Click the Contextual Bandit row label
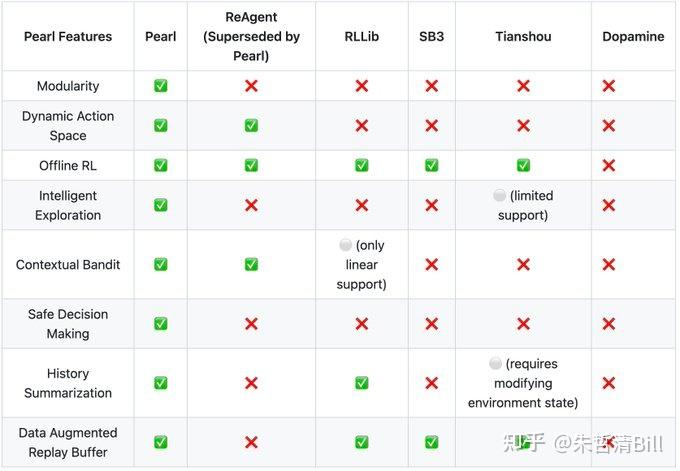The height and width of the screenshot is (471, 680). click(68, 265)
